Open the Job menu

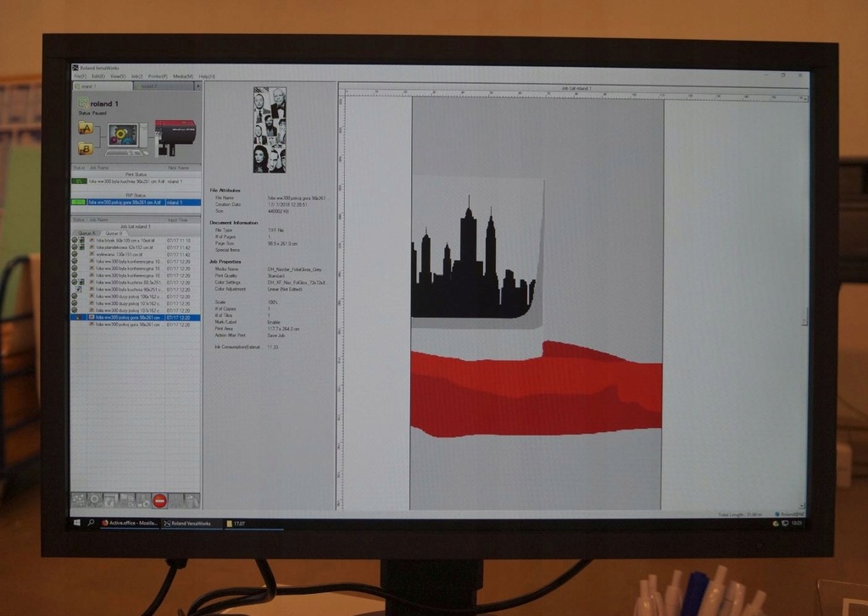point(136,76)
